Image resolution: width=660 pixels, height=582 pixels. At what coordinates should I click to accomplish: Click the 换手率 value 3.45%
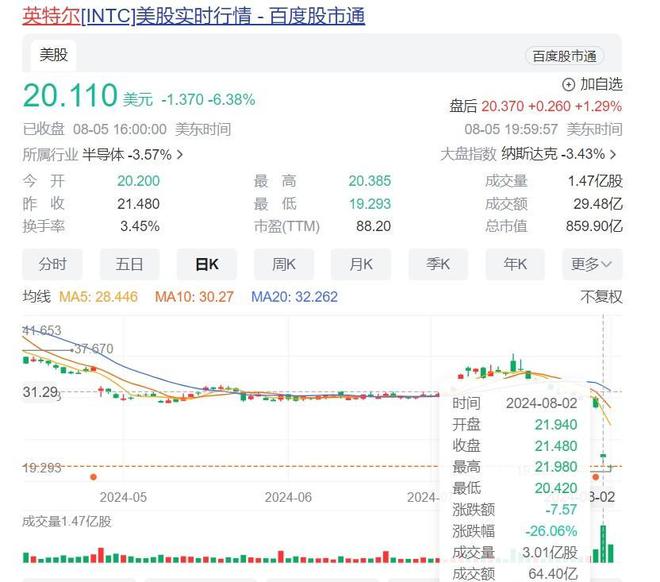tap(140, 226)
